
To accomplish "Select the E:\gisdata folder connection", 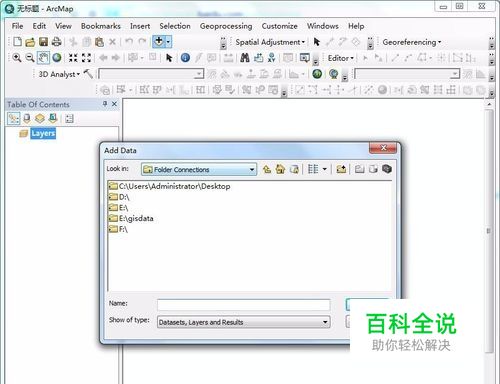I will (131, 218).
